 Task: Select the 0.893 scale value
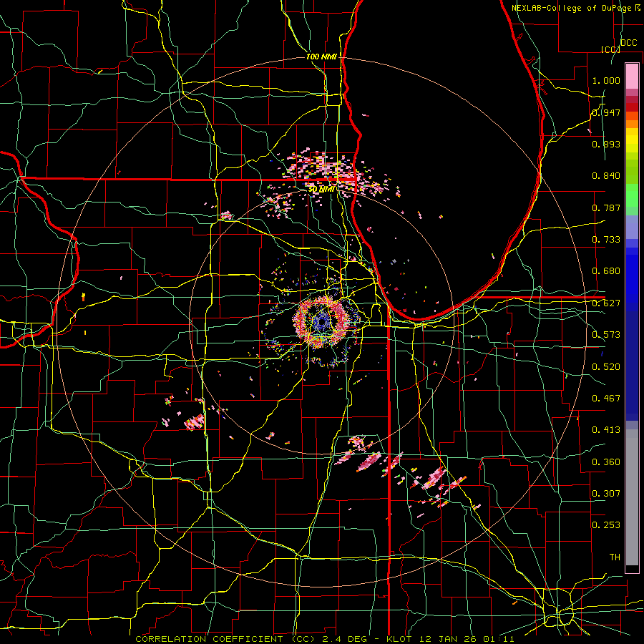[x=606, y=144]
